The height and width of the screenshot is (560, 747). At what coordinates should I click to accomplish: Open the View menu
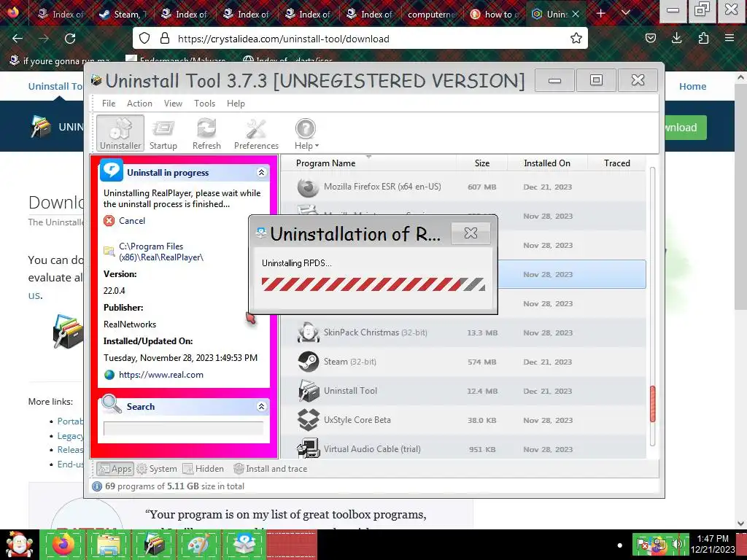173,104
